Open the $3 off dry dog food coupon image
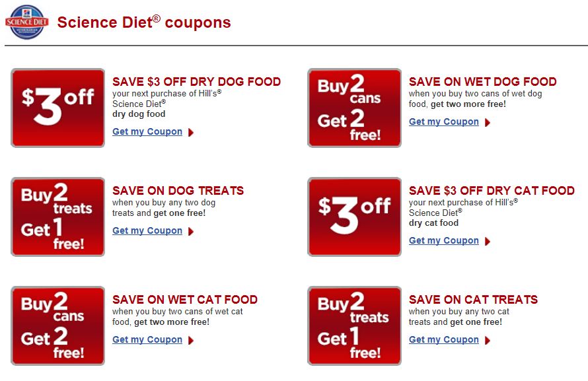The height and width of the screenshot is (381, 588). tap(57, 108)
